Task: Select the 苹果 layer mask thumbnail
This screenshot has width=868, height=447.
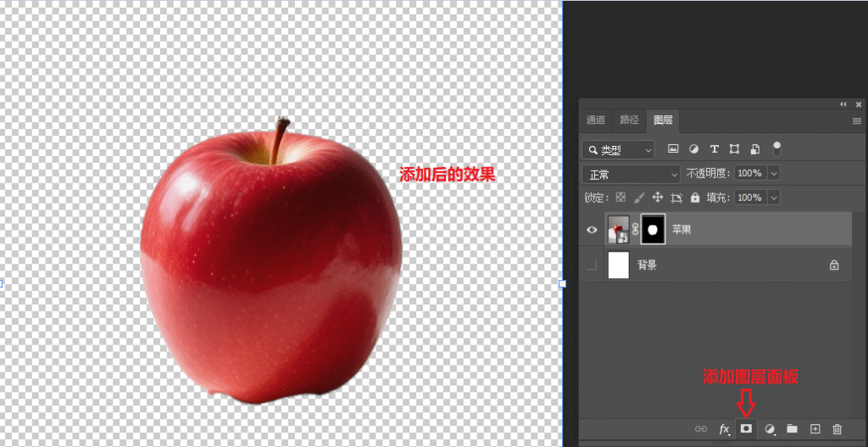Action: coord(654,229)
